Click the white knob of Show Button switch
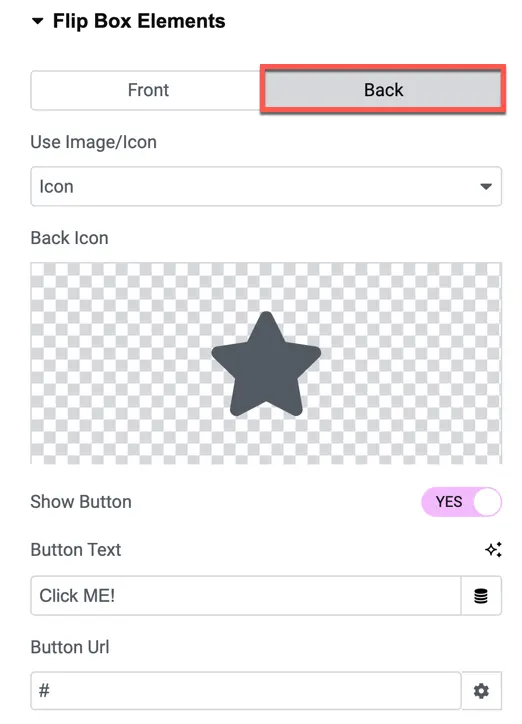The image size is (522, 724). click(487, 501)
